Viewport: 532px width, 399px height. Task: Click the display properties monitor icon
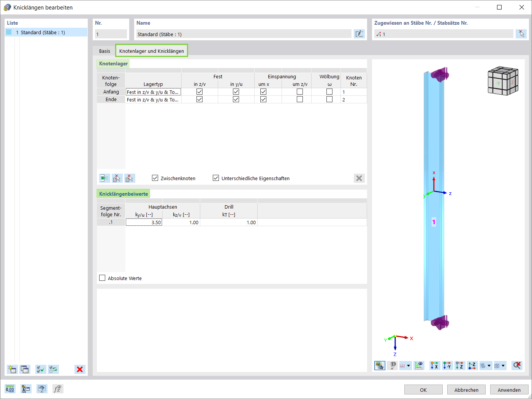point(42,389)
